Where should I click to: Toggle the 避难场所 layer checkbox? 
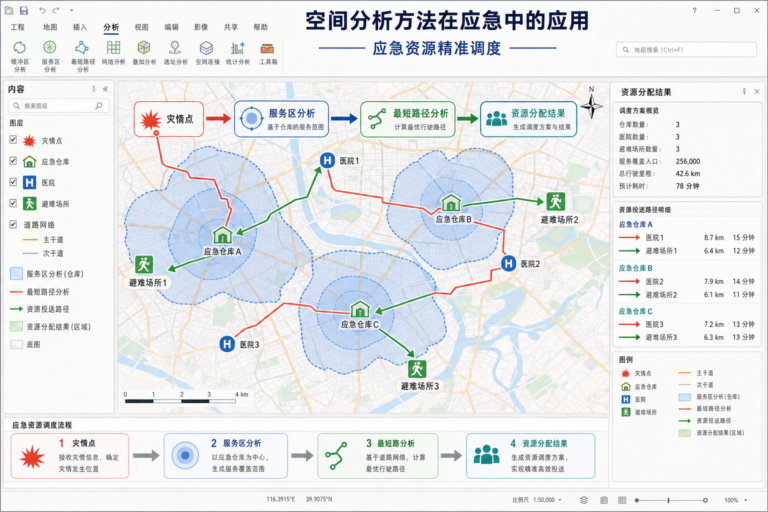pos(13,203)
